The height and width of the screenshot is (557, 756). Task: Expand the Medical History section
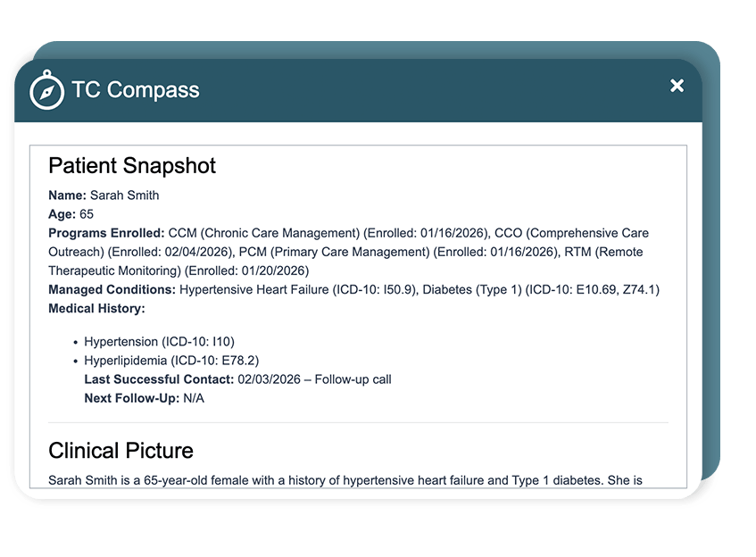[96, 308]
